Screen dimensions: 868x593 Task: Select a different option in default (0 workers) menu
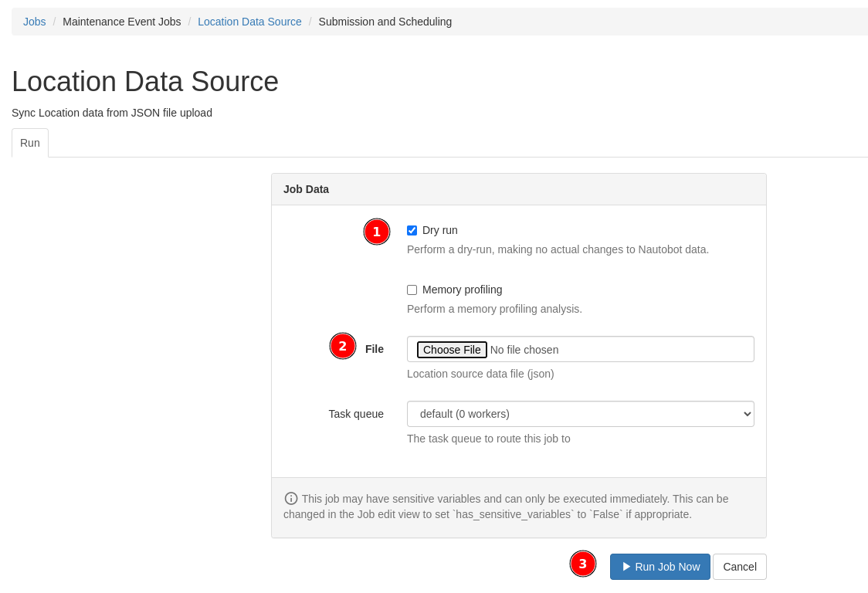pyautogui.click(x=580, y=414)
